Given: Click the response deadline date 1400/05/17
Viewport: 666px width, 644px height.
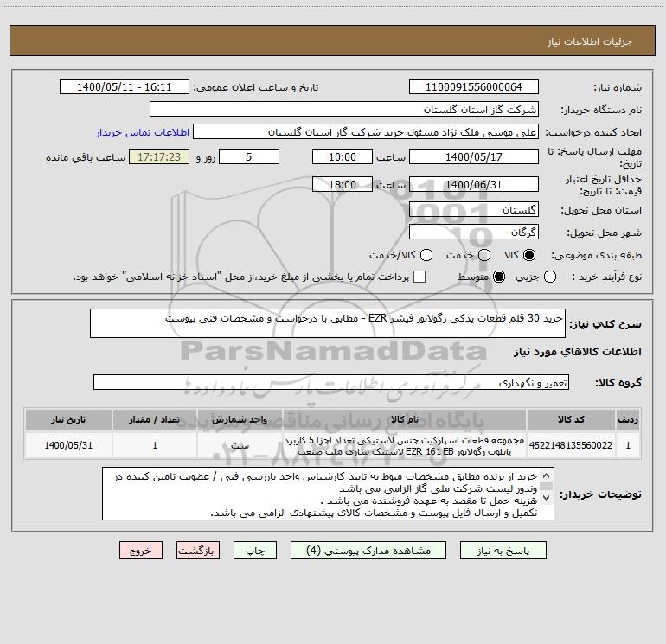Looking at the screenshot, I should tap(474, 157).
